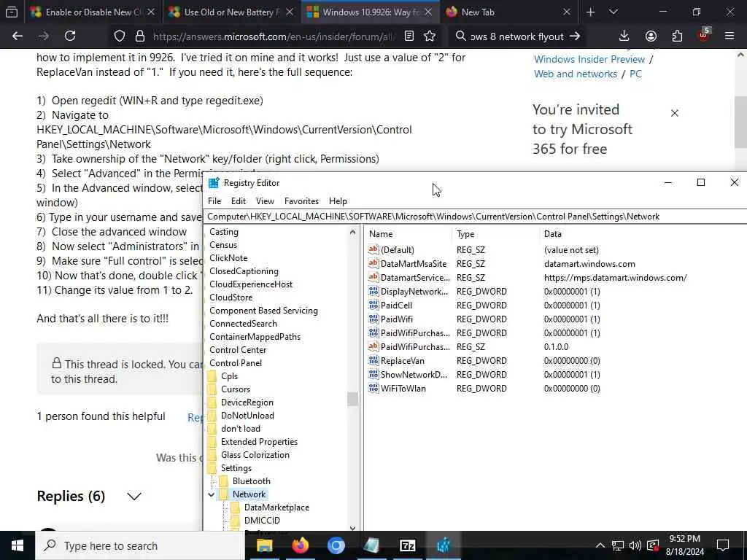Click ReplaceVan DWORD value icon

click(373, 360)
